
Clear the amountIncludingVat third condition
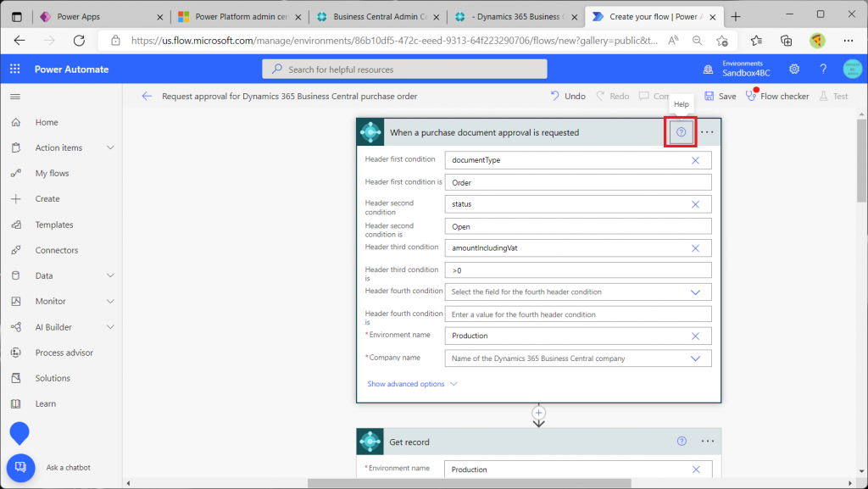pyautogui.click(x=695, y=248)
